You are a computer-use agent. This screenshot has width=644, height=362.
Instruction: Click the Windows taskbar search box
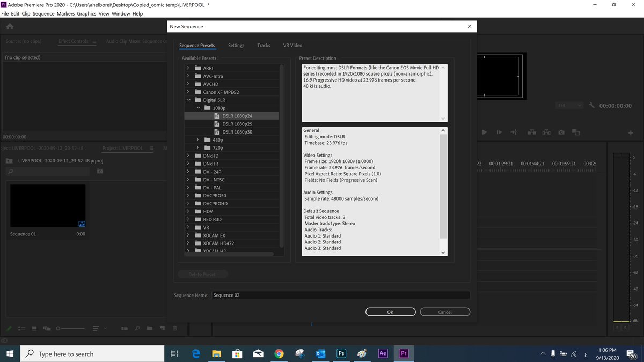click(92, 353)
